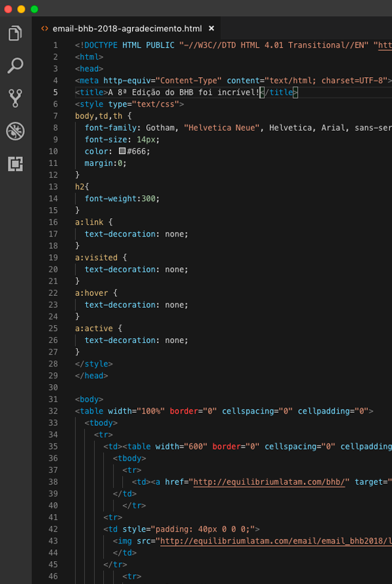Open the Debug view icon
The height and width of the screenshot is (584, 392).
point(15,131)
